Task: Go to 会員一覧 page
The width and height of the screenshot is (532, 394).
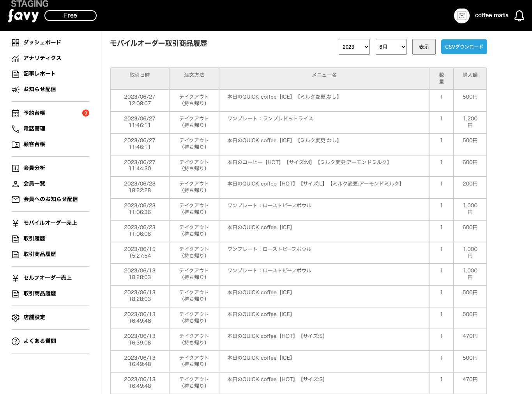Action: tap(34, 184)
